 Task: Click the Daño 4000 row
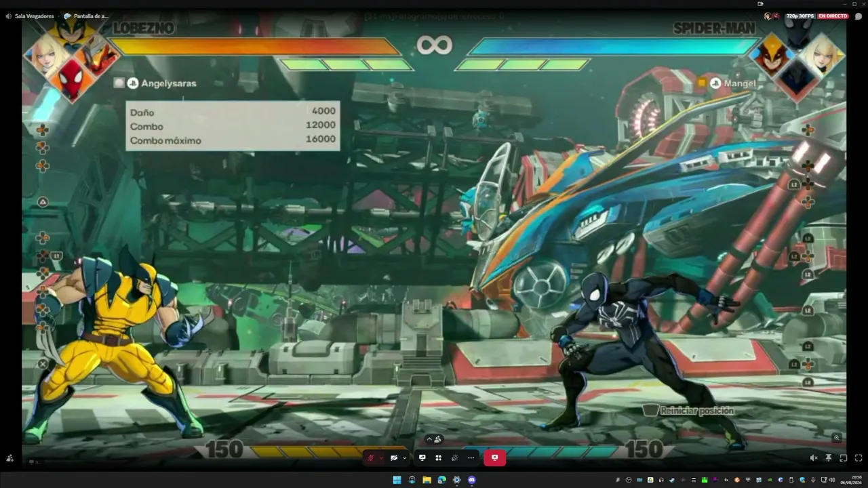pos(233,111)
